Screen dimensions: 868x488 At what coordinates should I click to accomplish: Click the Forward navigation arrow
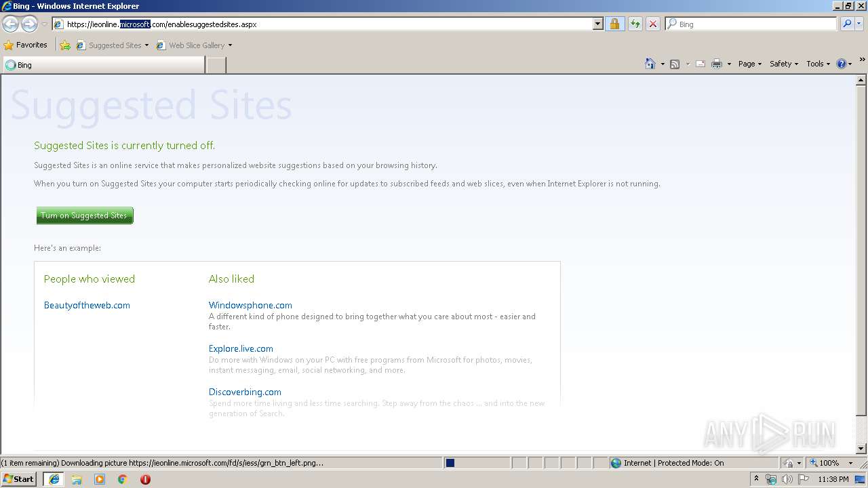coord(29,24)
